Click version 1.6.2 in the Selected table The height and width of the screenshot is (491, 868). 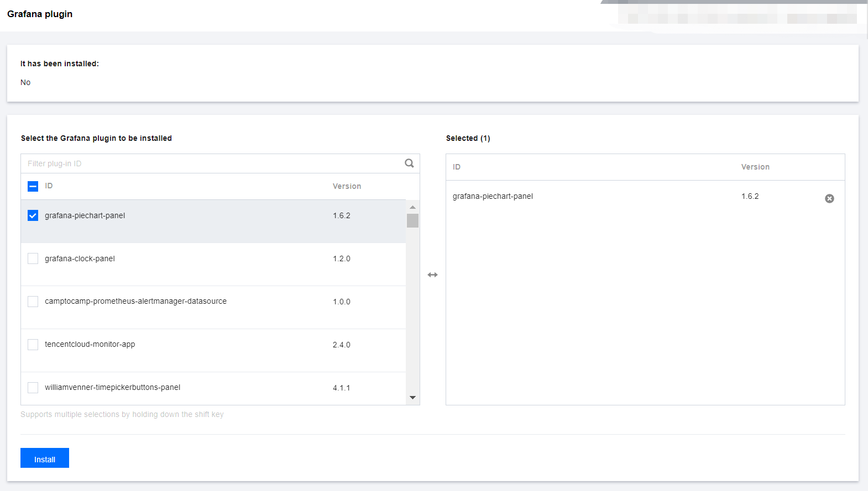click(750, 196)
